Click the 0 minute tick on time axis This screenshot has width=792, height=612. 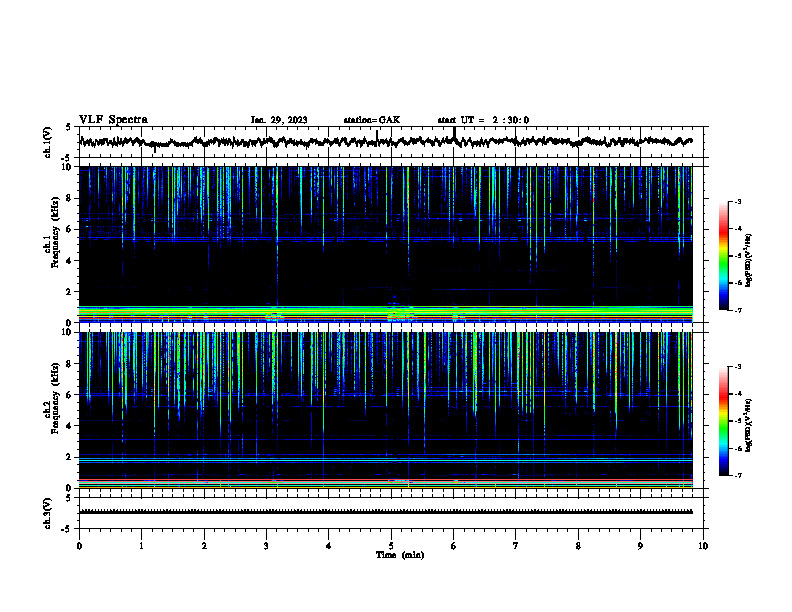pos(79,546)
